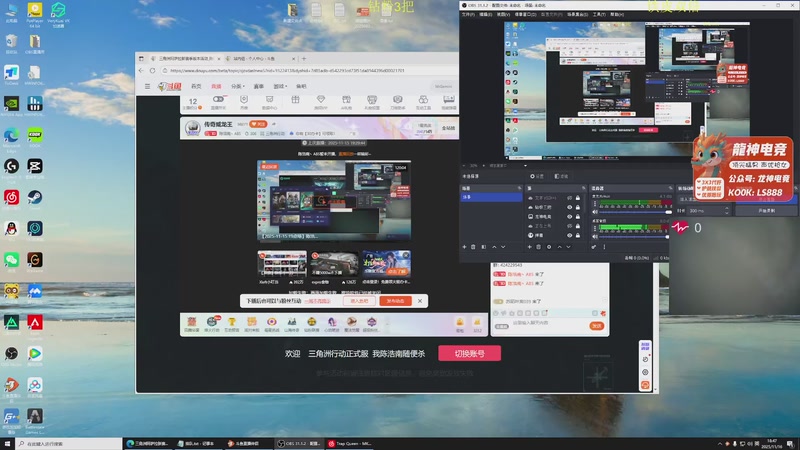Toggle lock on the fourth OBS source
The image size is (800, 450).
pos(578,226)
